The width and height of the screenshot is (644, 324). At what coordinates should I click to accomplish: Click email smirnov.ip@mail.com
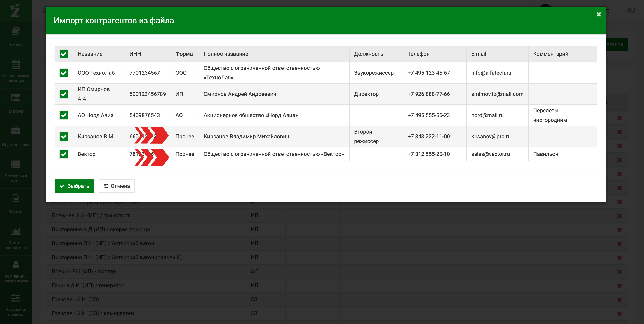coord(497,94)
